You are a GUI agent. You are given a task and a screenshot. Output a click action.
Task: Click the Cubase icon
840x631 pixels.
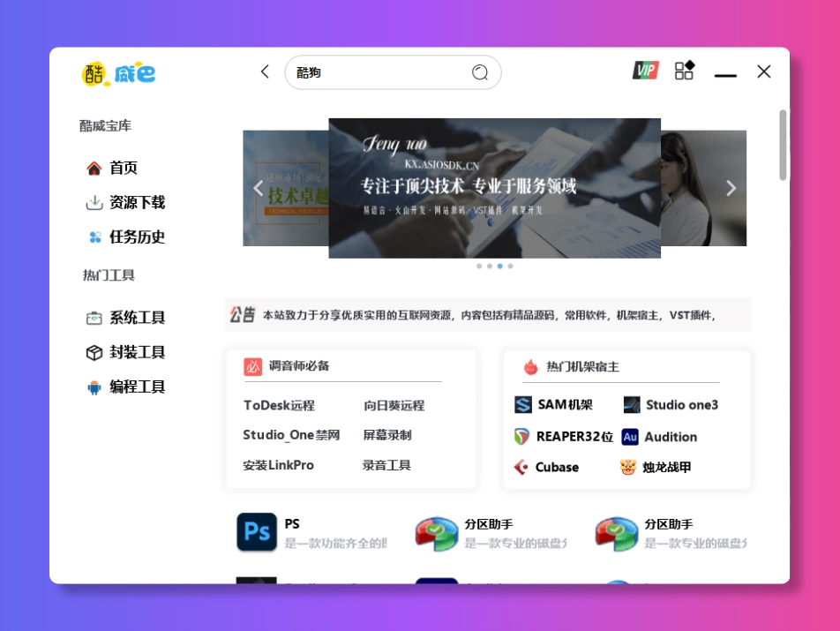[x=521, y=467]
